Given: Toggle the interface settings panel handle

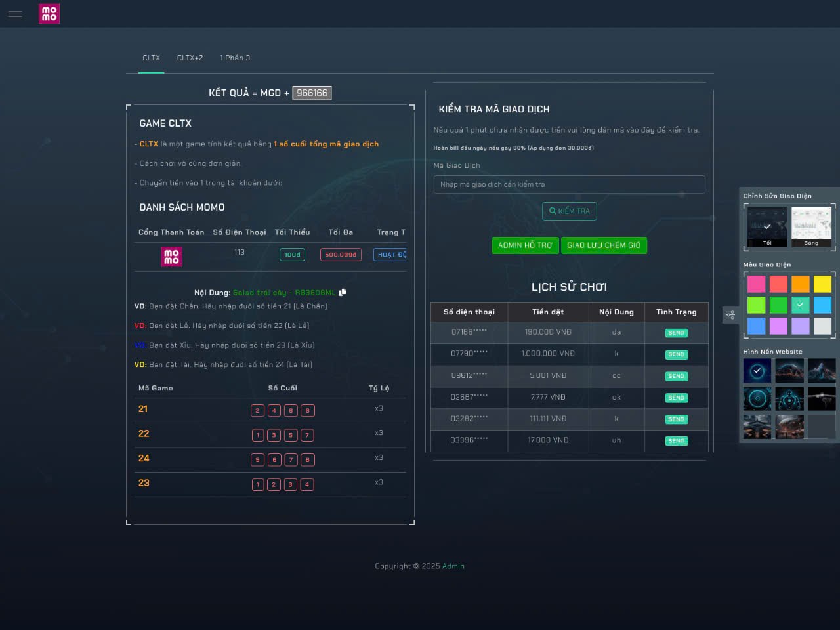Looking at the screenshot, I should pos(730,316).
